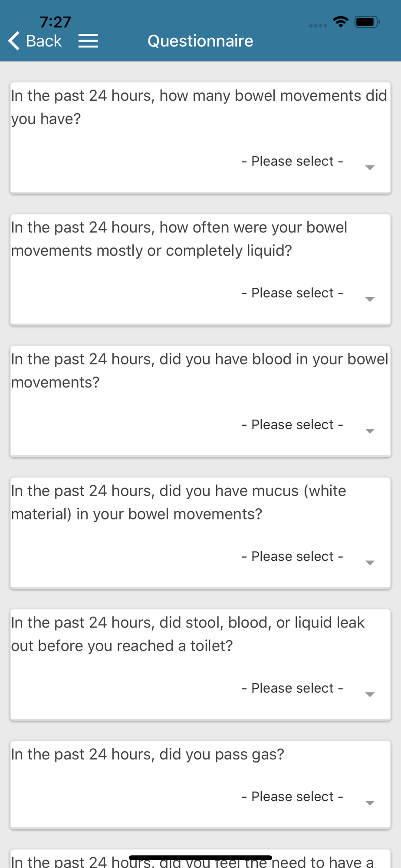Expand 'Please select' for blood in movements
This screenshot has width=401, height=868.
(293, 425)
